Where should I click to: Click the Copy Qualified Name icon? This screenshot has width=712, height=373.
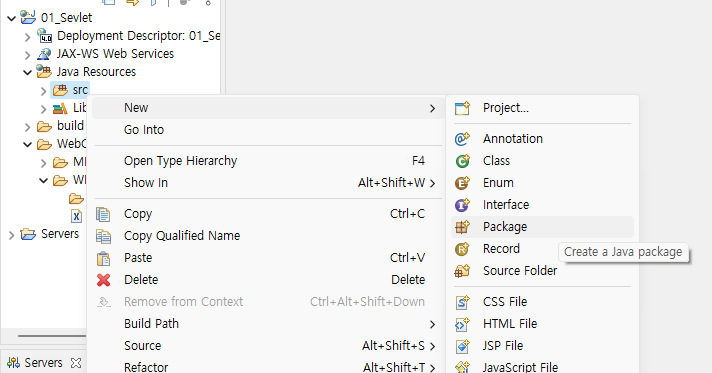[x=104, y=236]
